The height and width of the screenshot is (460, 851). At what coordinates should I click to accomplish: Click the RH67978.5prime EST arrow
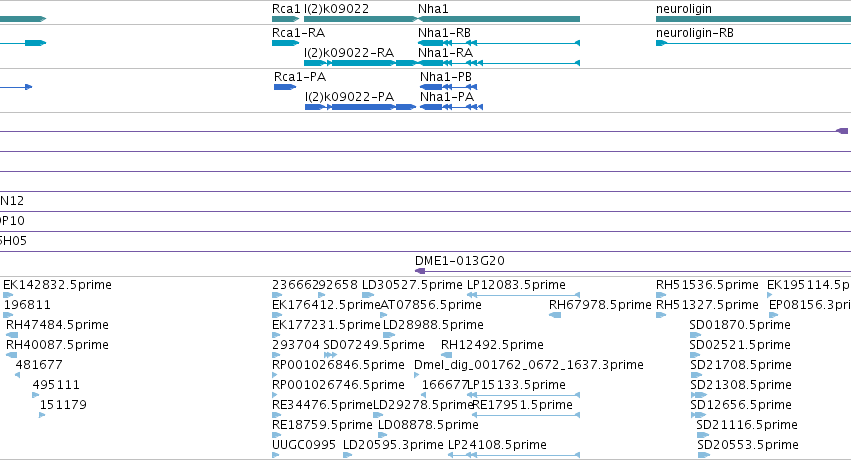tap(555, 315)
